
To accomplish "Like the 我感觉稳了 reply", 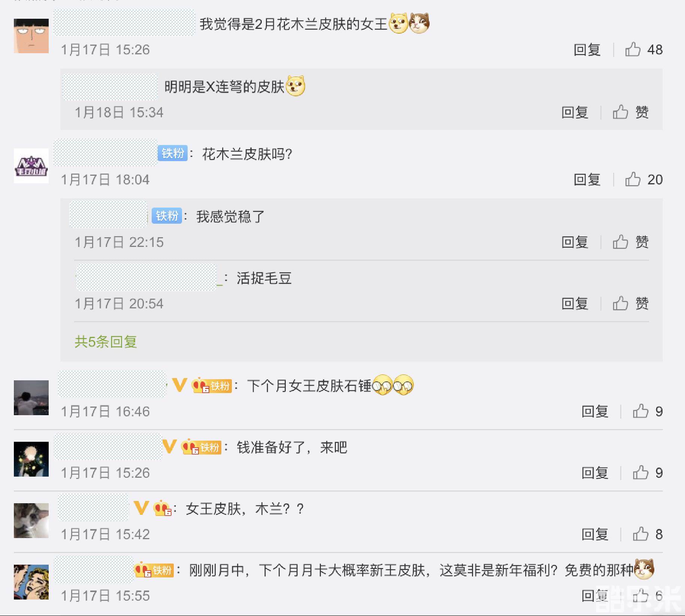I will (630, 242).
